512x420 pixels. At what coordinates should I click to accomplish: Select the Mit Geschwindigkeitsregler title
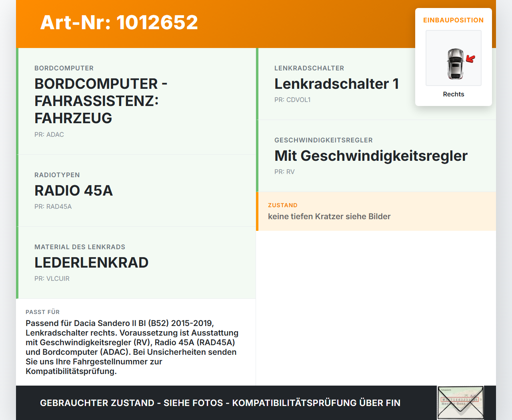(x=371, y=156)
